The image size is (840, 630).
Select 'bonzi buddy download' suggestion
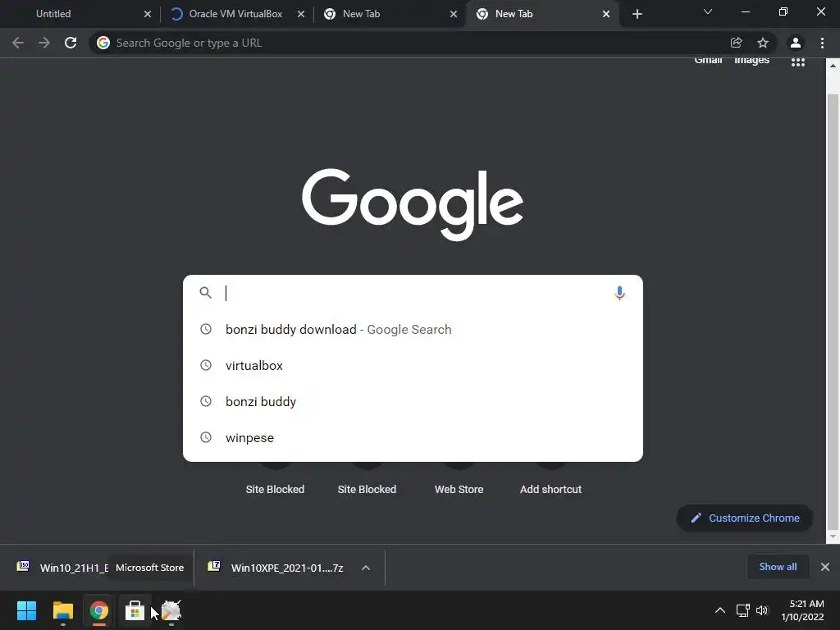coord(413,330)
